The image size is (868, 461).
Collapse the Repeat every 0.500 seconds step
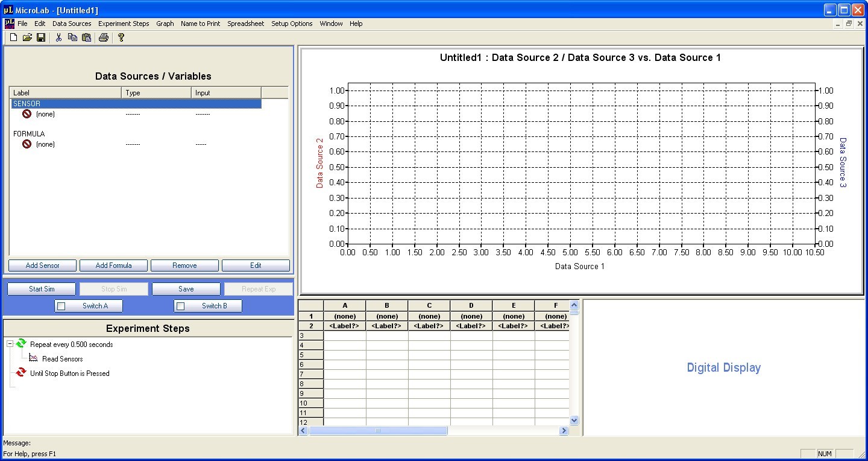pos(10,344)
